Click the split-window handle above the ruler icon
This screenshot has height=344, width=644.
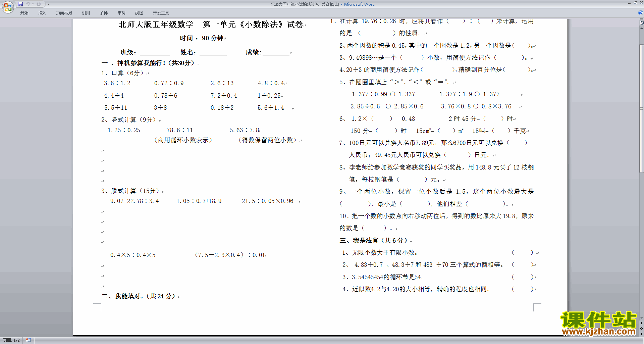(x=642, y=19)
